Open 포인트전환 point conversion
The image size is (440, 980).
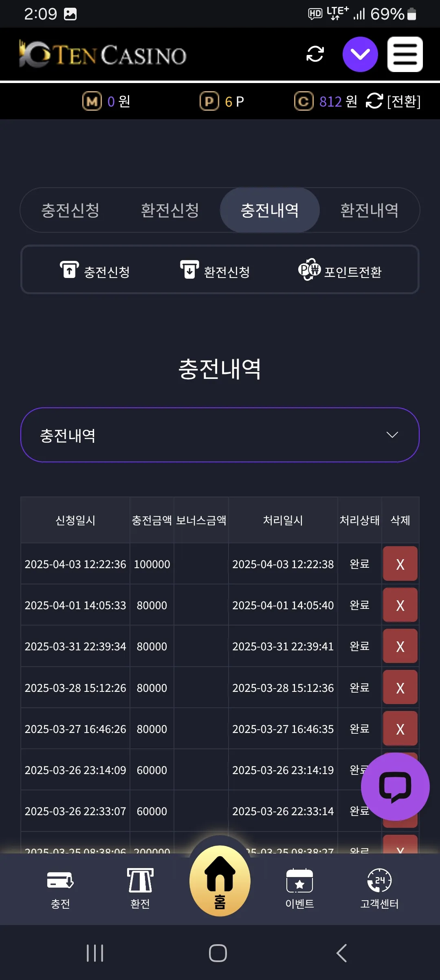tap(340, 271)
